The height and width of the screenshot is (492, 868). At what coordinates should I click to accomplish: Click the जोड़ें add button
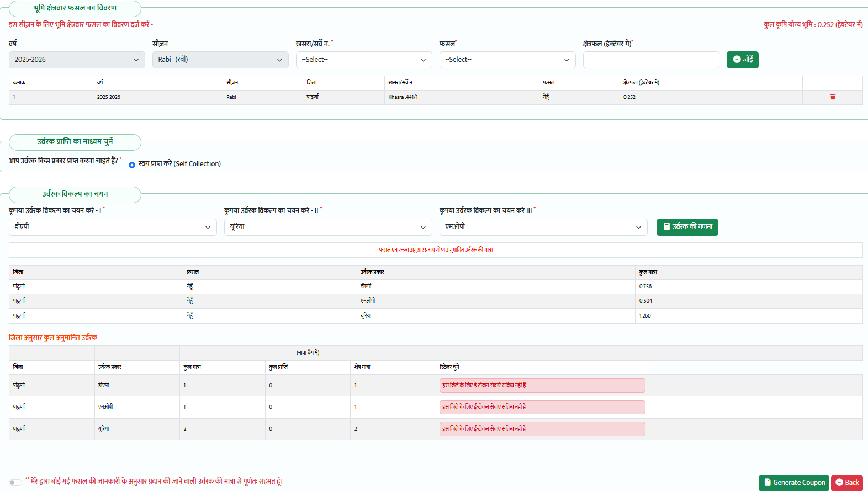pos(742,60)
